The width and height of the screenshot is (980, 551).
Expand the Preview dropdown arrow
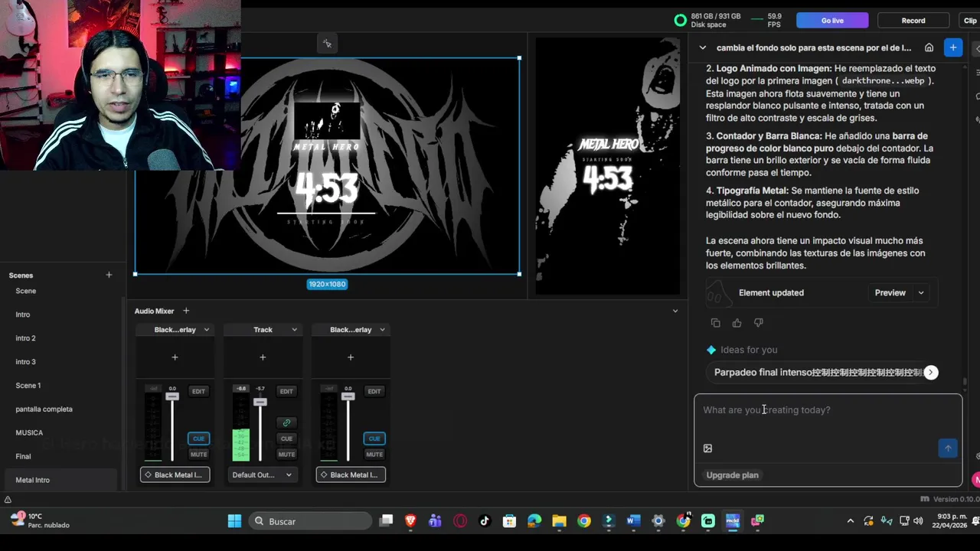coord(921,292)
